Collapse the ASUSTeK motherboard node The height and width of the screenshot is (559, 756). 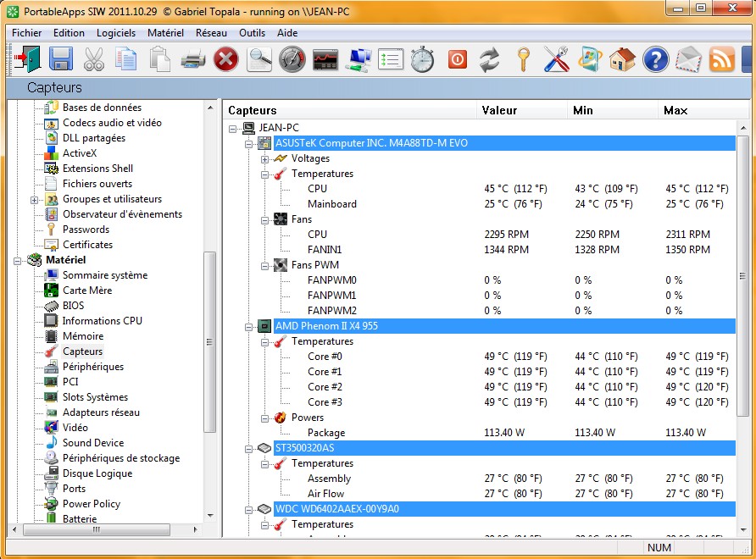point(249,144)
